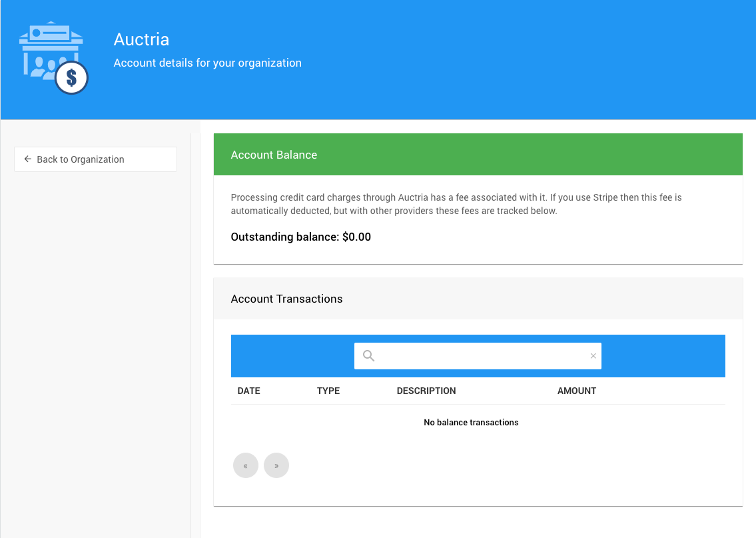Image resolution: width=756 pixels, height=538 pixels.
Task: Click the "No balance transactions" message
Action: click(x=471, y=422)
